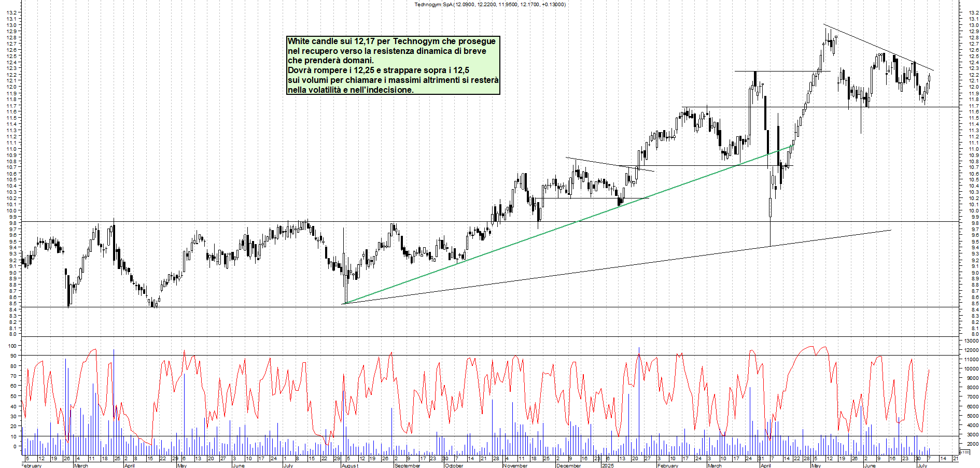Click the 50 label on oscillator scale

point(13,396)
